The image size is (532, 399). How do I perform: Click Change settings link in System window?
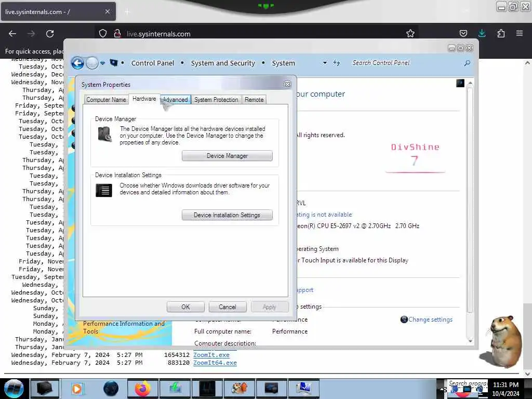430,320
